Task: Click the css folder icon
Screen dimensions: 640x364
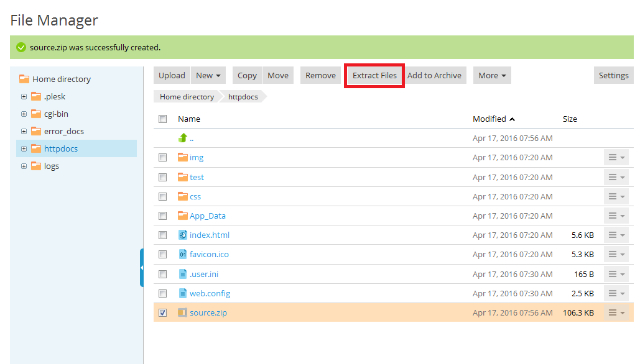Action: coord(182,196)
